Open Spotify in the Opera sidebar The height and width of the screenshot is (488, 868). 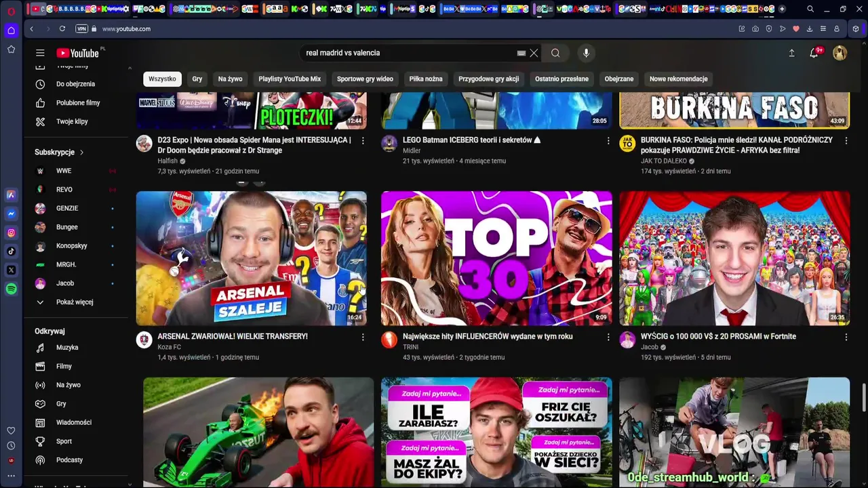click(11, 289)
